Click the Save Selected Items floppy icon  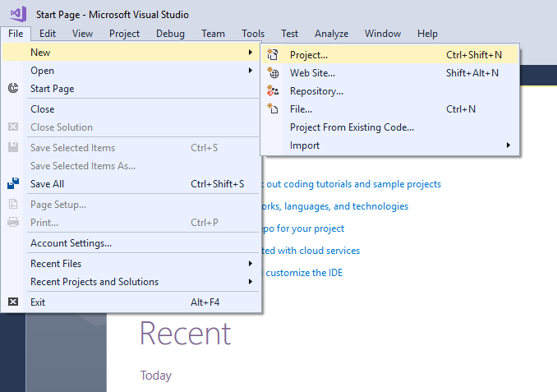pos(13,147)
